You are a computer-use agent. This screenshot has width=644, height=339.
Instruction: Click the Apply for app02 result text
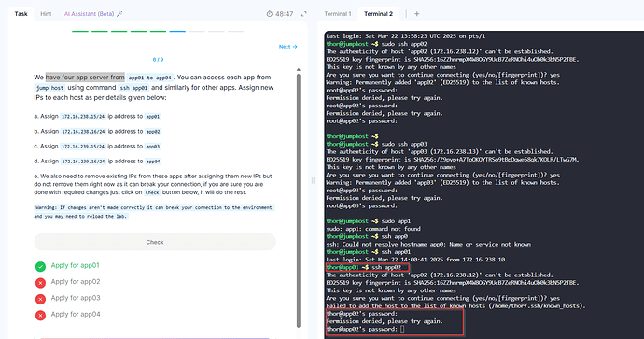click(x=76, y=282)
